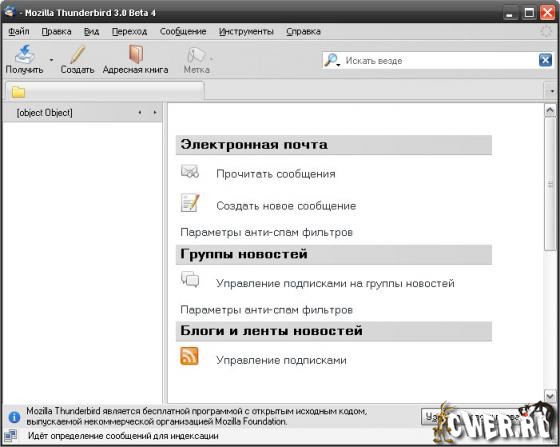This screenshot has width=560, height=447.
Task: Click the orange RSS feed icon
Action: click(x=189, y=356)
